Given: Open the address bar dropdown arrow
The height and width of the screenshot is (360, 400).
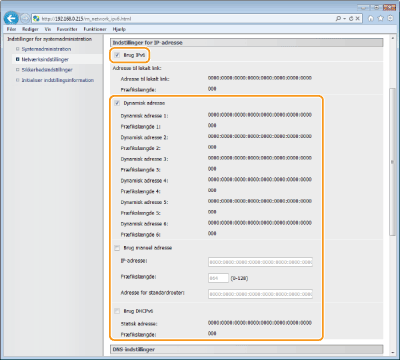Looking at the screenshot, I should pyautogui.click(x=345, y=19).
